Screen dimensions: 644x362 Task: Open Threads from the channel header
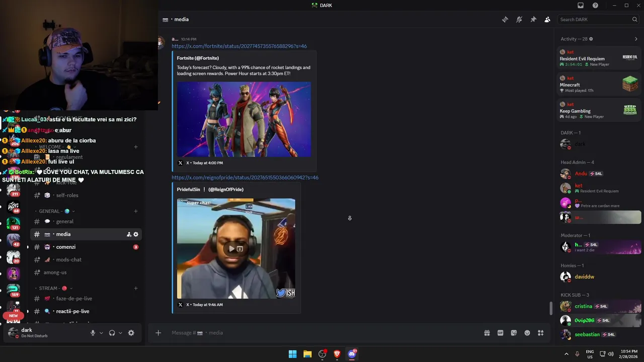pos(505,20)
